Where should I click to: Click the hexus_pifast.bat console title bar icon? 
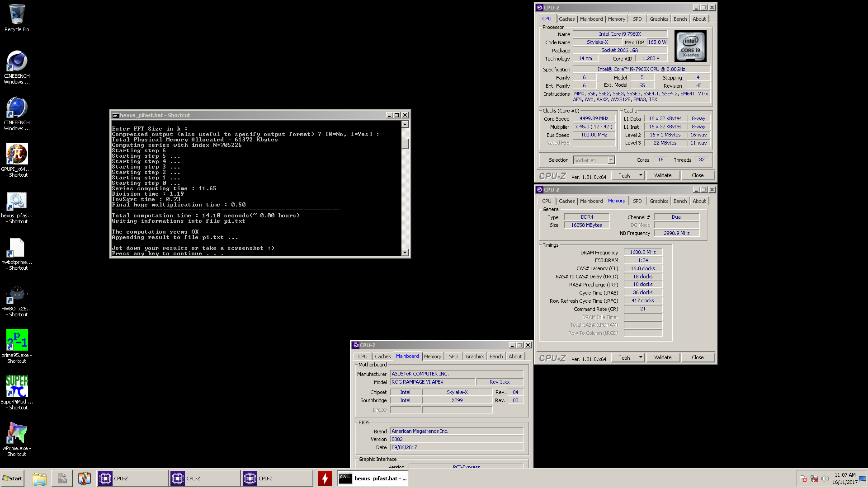tap(115, 115)
